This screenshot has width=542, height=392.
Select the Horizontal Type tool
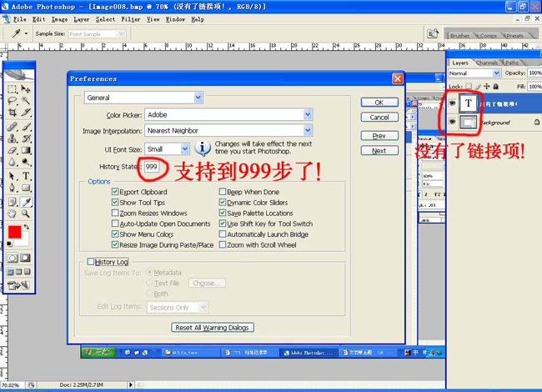click(26, 176)
